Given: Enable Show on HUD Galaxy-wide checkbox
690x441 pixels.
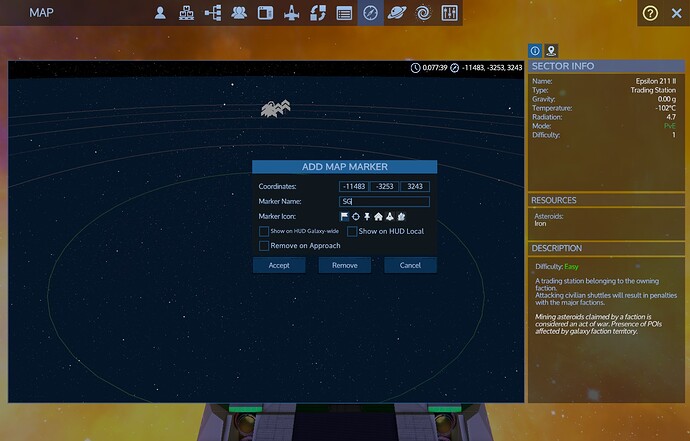Looking at the screenshot, I should click(x=263, y=231).
